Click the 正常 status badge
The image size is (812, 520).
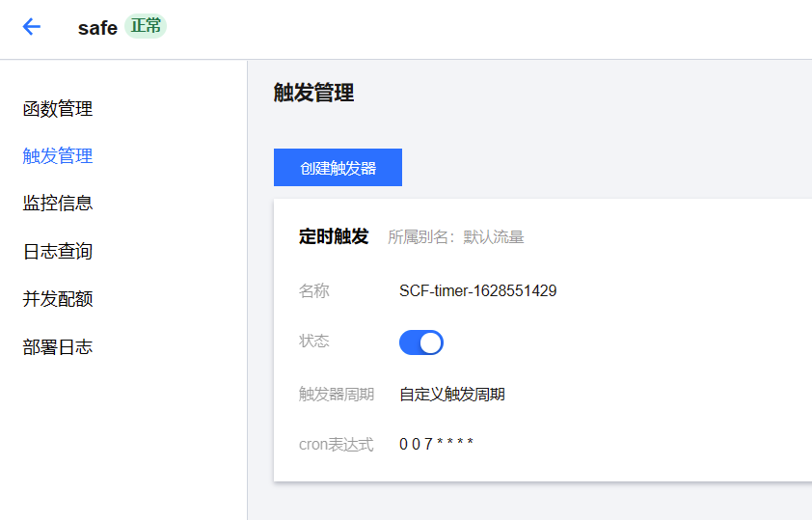tap(146, 26)
